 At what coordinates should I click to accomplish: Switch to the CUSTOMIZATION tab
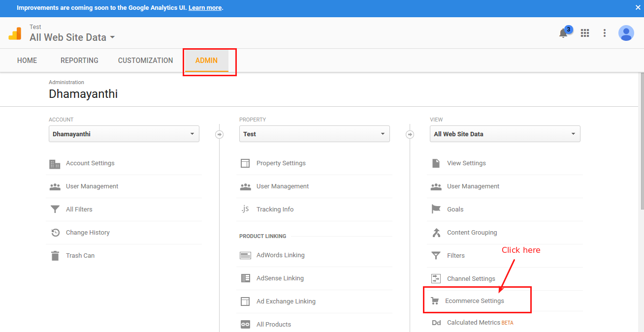click(146, 60)
